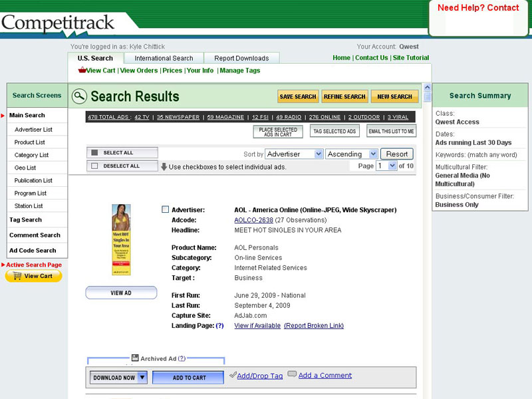The height and width of the screenshot is (399, 532).
Task: Open the AOL skyscraper ad thumbnail
Action: click(x=121, y=239)
